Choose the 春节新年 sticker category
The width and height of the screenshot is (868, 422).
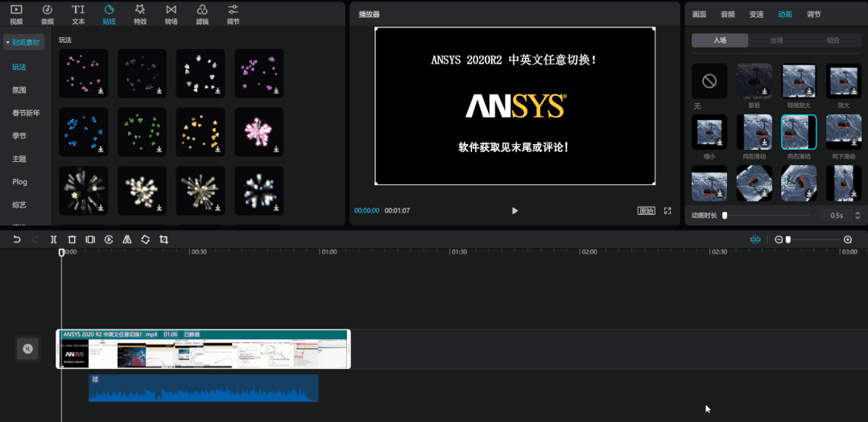(x=25, y=113)
